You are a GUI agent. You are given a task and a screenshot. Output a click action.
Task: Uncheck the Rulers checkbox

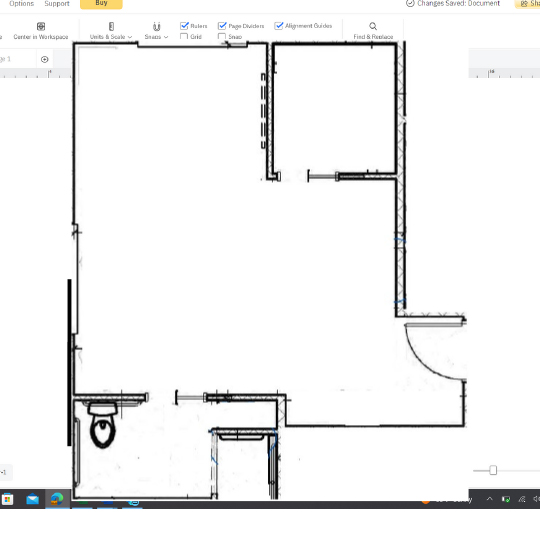point(185,26)
